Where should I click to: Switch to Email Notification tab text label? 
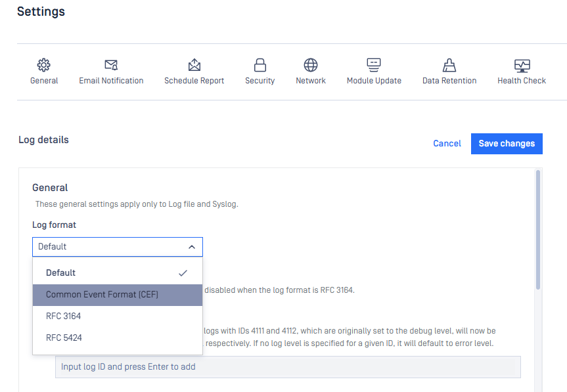click(x=111, y=81)
